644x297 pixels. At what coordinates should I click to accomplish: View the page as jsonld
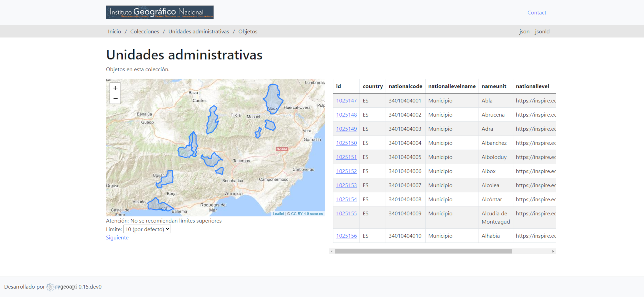click(542, 32)
